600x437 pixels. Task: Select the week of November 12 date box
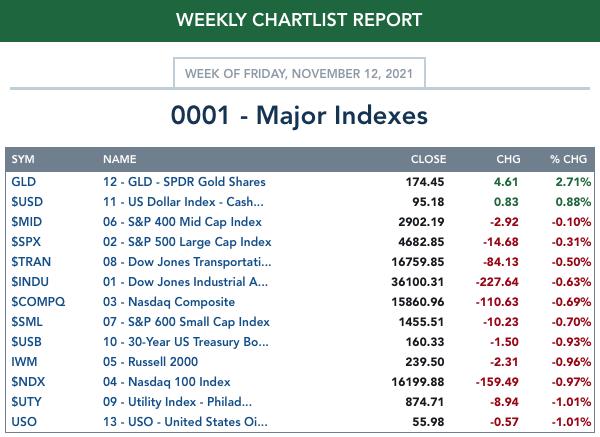[x=299, y=73]
